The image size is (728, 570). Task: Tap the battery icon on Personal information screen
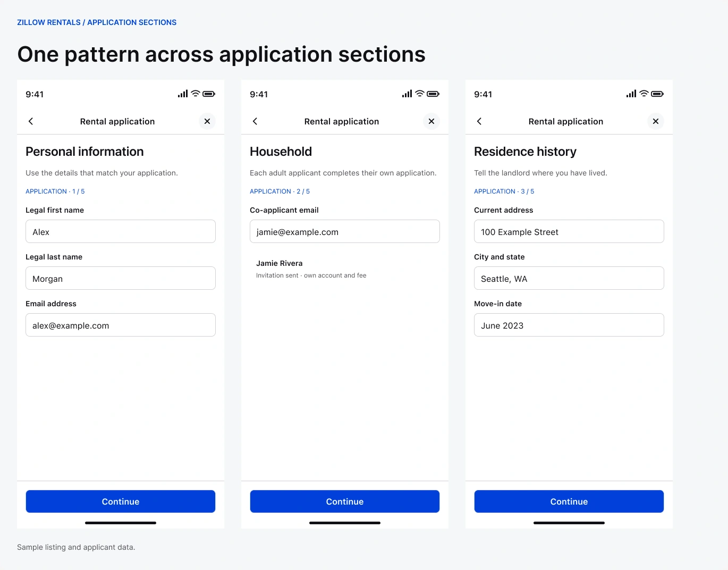point(209,94)
